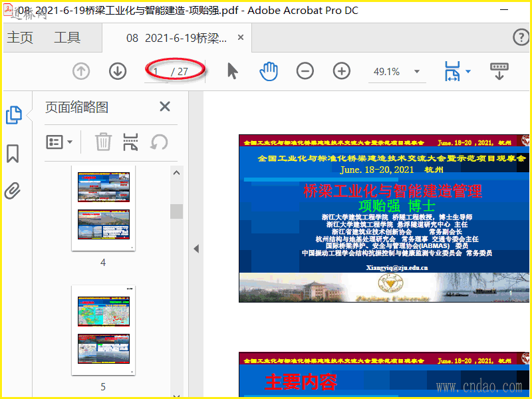
Task: Open the bookmarks panel icon
Action: coord(13,154)
